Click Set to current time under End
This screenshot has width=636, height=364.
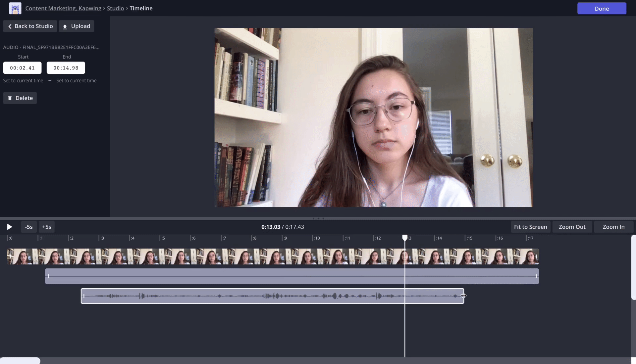[76, 80]
